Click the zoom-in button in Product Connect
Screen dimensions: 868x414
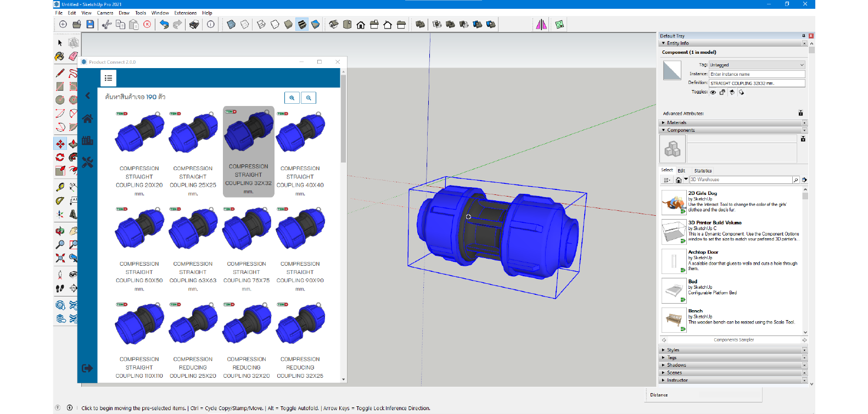click(x=292, y=98)
